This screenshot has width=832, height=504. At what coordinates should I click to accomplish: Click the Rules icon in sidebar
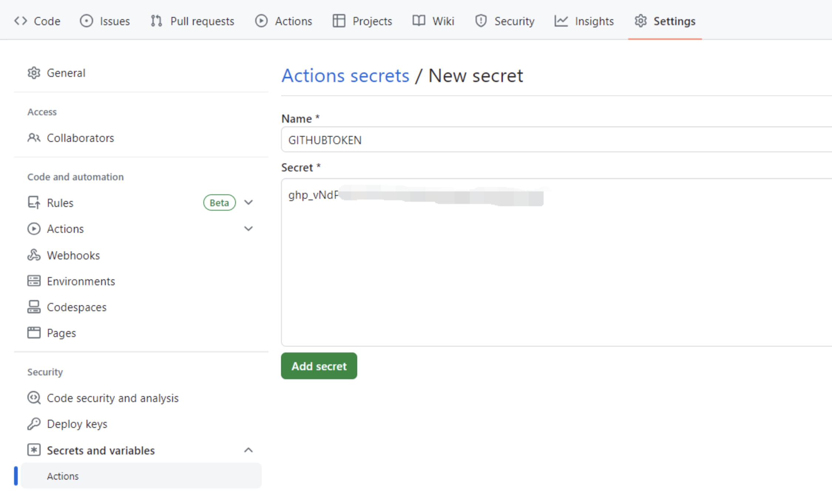point(34,202)
